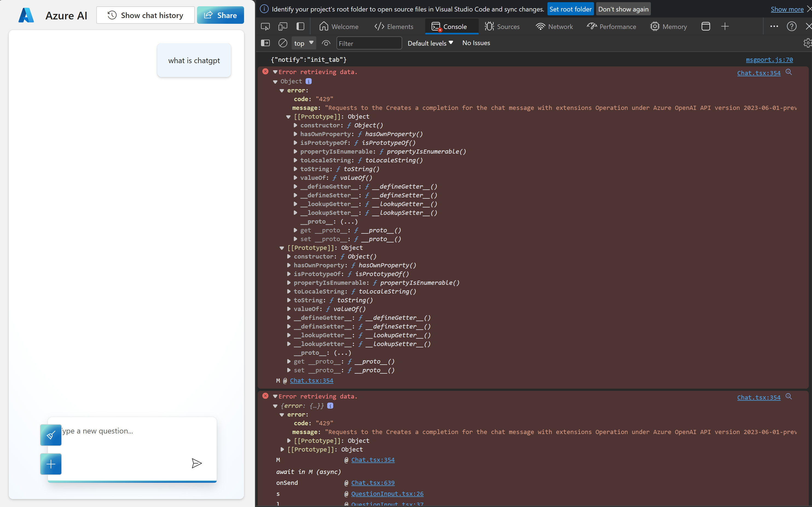Open DevTools help with the question mark icon
812x507 pixels.
pyautogui.click(x=791, y=26)
